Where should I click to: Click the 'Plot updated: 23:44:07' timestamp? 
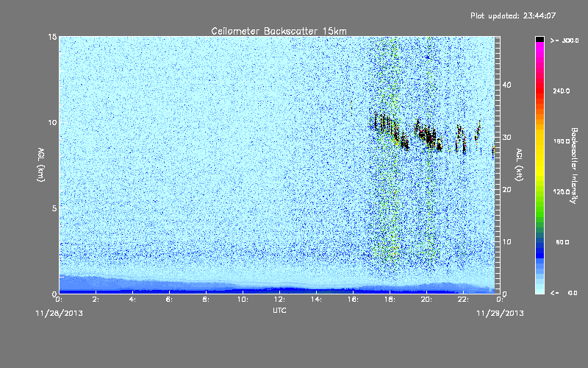[x=513, y=15]
